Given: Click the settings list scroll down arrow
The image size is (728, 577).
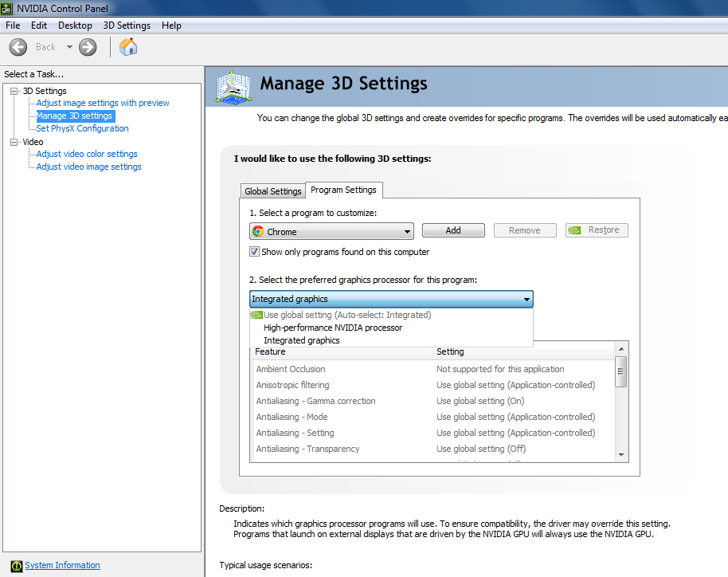Looking at the screenshot, I should coord(621,455).
